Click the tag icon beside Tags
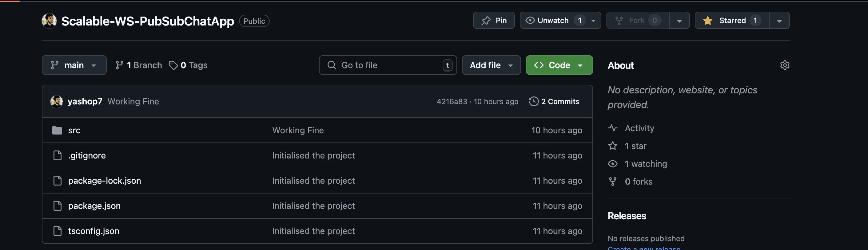 coord(173,65)
